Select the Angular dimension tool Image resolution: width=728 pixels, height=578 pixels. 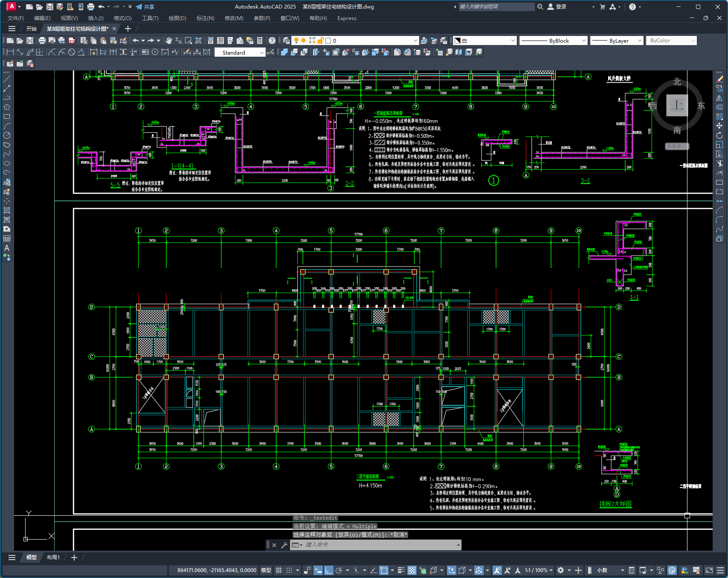tap(81, 52)
